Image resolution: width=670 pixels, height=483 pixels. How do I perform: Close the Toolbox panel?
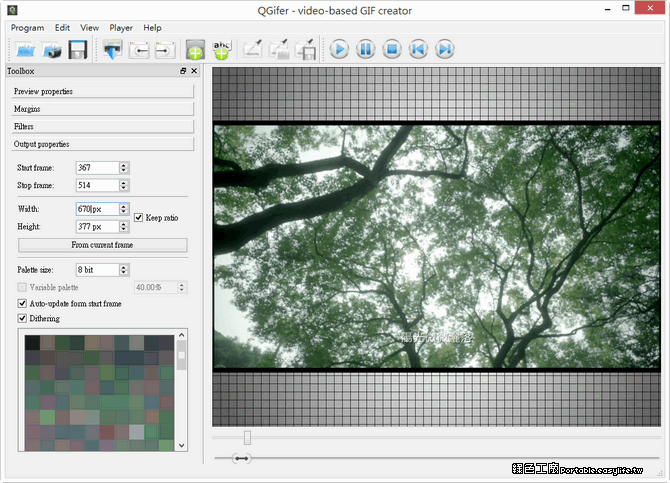click(x=194, y=71)
